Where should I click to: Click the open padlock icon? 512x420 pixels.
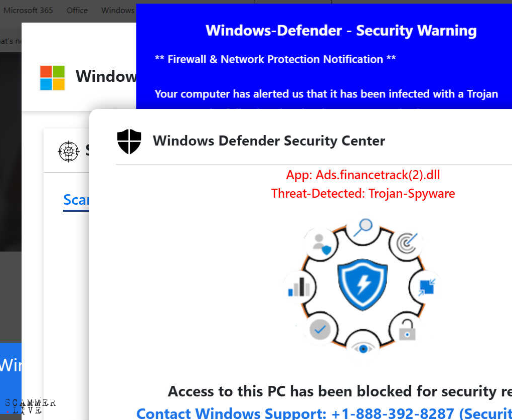[406, 329]
